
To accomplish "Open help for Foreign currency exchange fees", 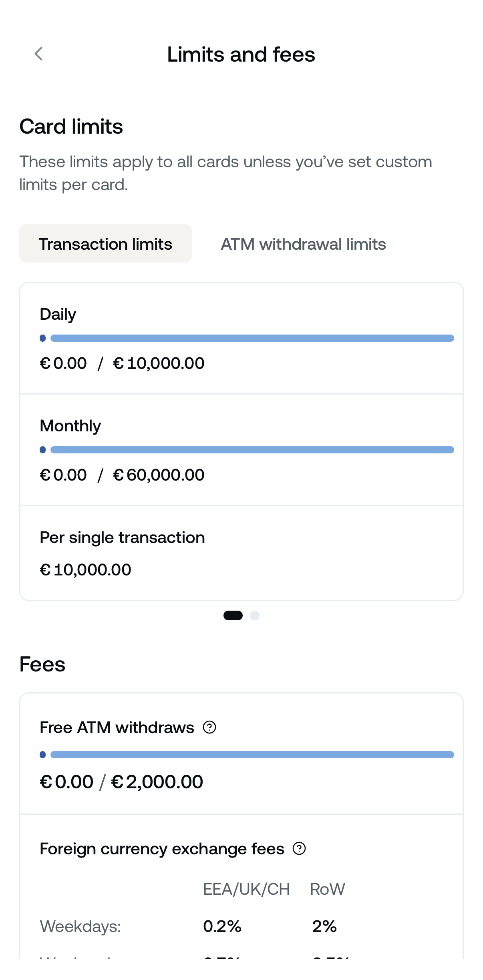I will 298,848.
